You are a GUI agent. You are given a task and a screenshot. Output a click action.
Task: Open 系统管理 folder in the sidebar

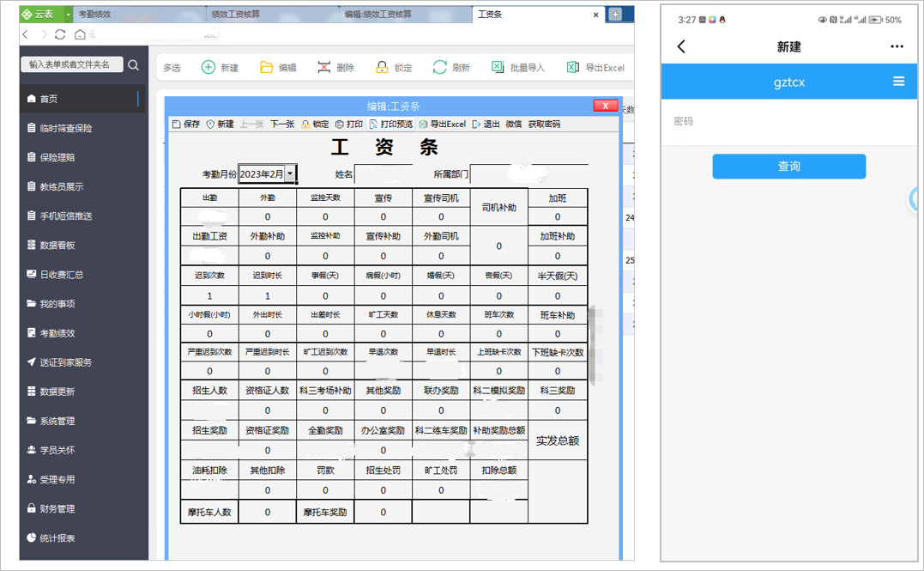click(82, 421)
